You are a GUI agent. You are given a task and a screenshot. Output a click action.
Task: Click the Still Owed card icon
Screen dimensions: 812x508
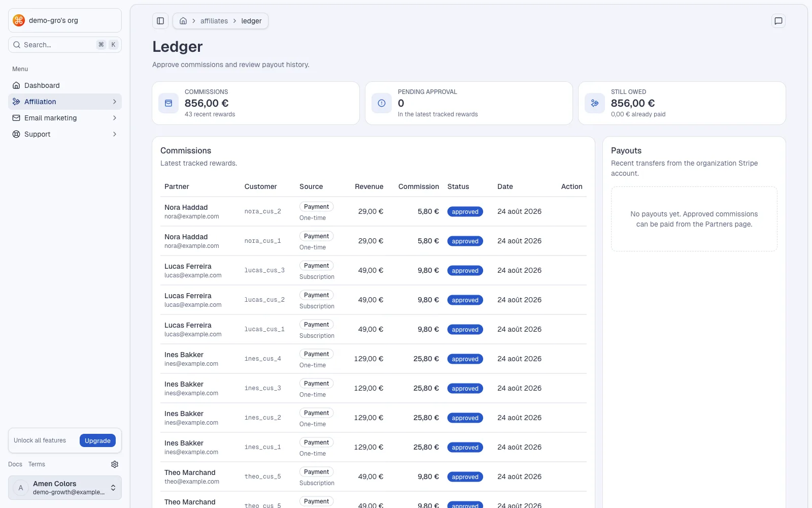click(595, 103)
